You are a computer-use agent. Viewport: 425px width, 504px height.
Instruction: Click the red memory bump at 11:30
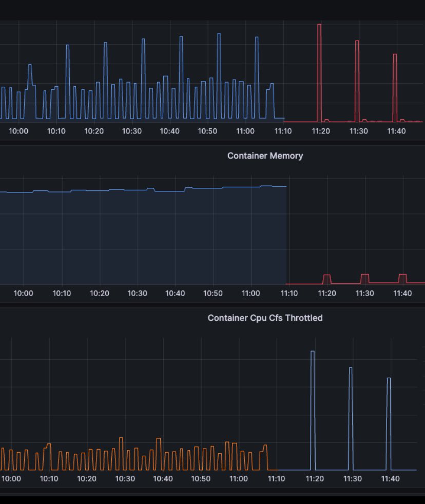pos(364,279)
